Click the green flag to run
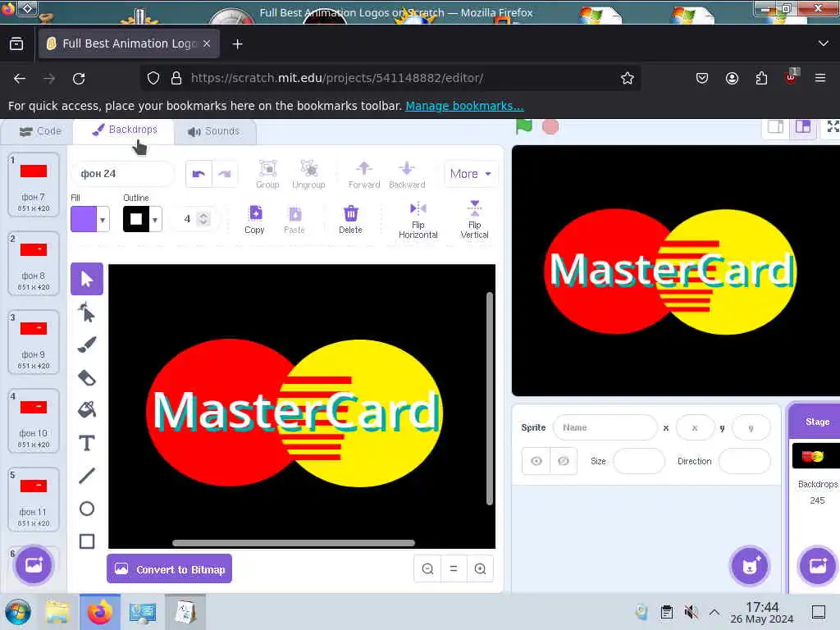The height and width of the screenshot is (630, 840). pos(524,127)
